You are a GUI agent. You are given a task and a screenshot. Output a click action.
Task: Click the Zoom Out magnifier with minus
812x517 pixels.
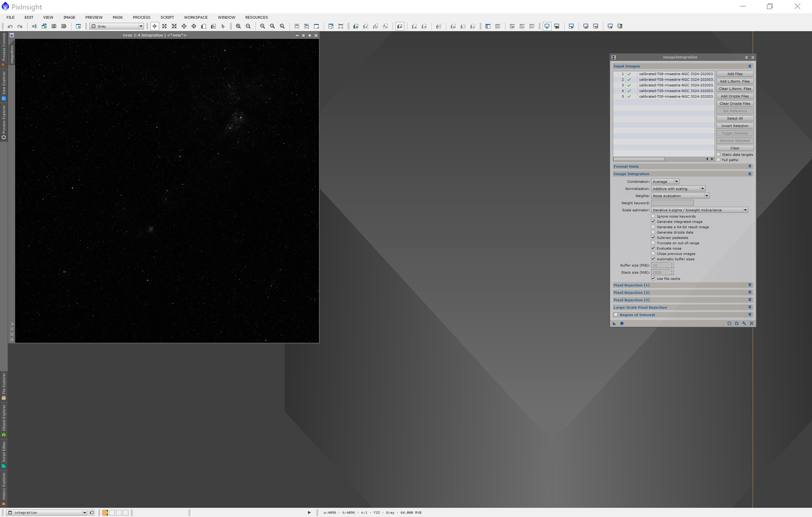tap(248, 26)
